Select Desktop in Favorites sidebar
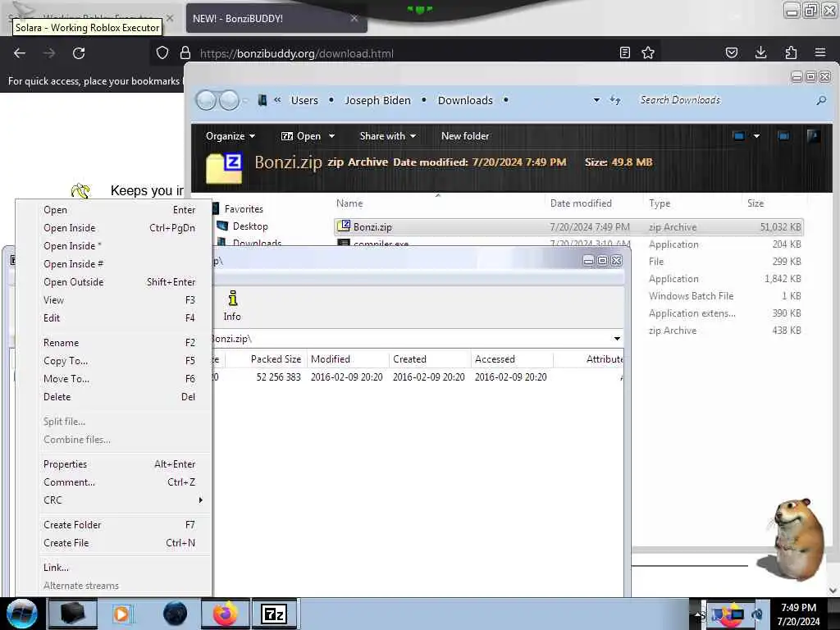 click(250, 226)
